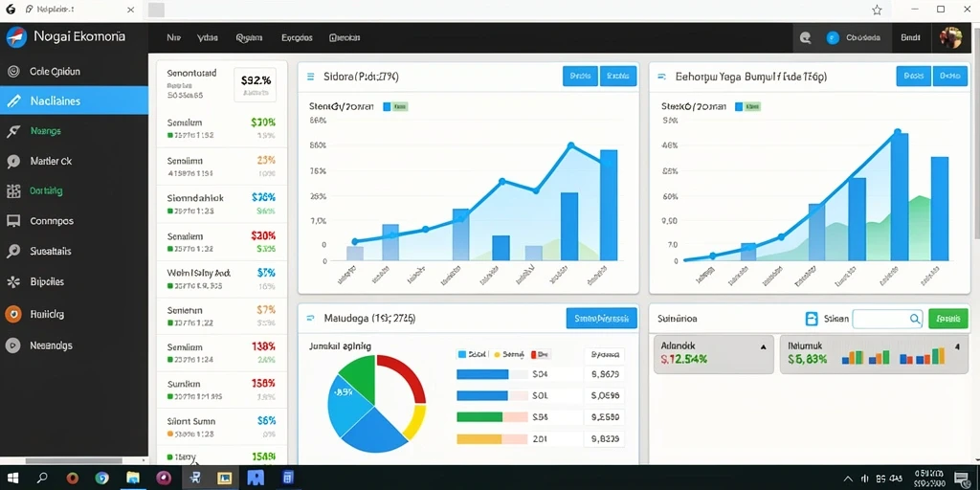Image resolution: width=980 pixels, height=490 pixels.
Task: Open Chrome from the taskbar
Action: coord(101,479)
